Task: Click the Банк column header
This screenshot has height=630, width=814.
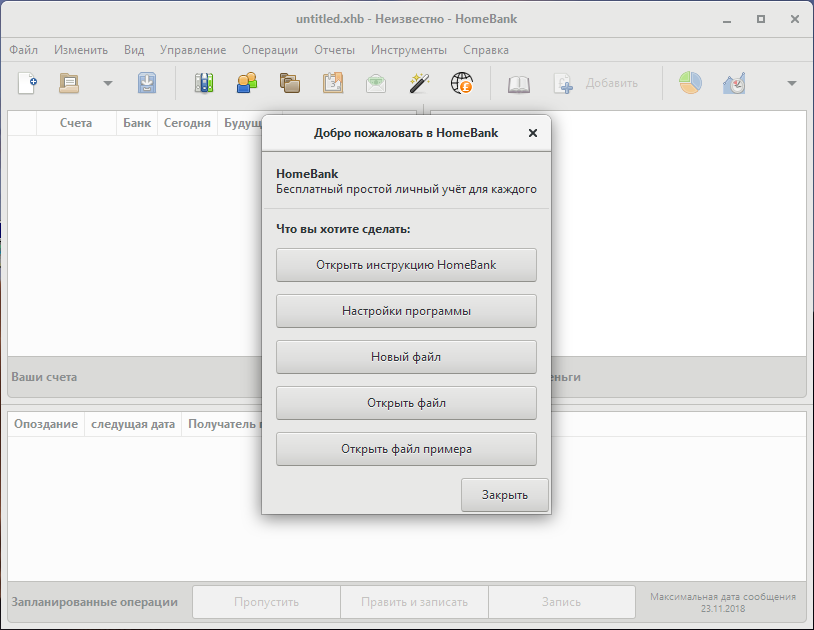Action: point(137,123)
